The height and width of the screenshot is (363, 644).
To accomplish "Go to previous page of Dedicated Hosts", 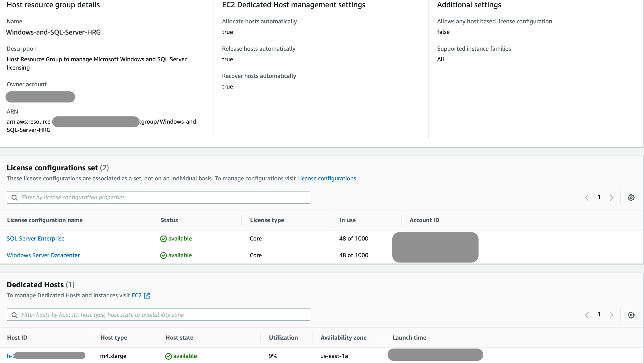I will pyautogui.click(x=587, y=315).
